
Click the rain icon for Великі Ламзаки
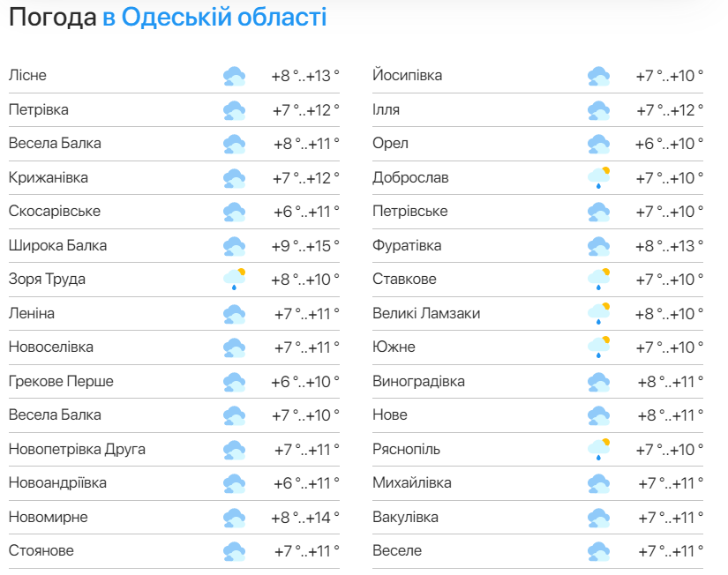pos(598,314)
